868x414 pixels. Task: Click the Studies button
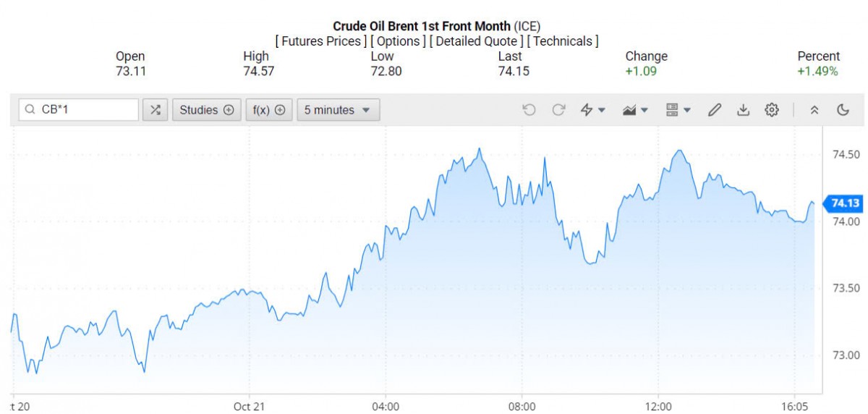206,110
